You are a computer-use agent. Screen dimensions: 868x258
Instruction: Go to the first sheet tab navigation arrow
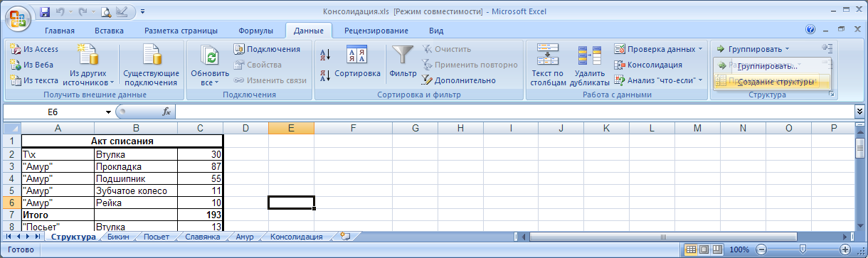click(9, 237)
